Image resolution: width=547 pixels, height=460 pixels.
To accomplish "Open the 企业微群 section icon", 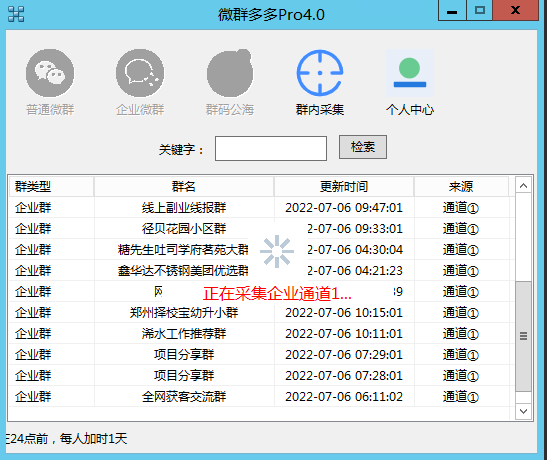I will click(x=140, y=73).
